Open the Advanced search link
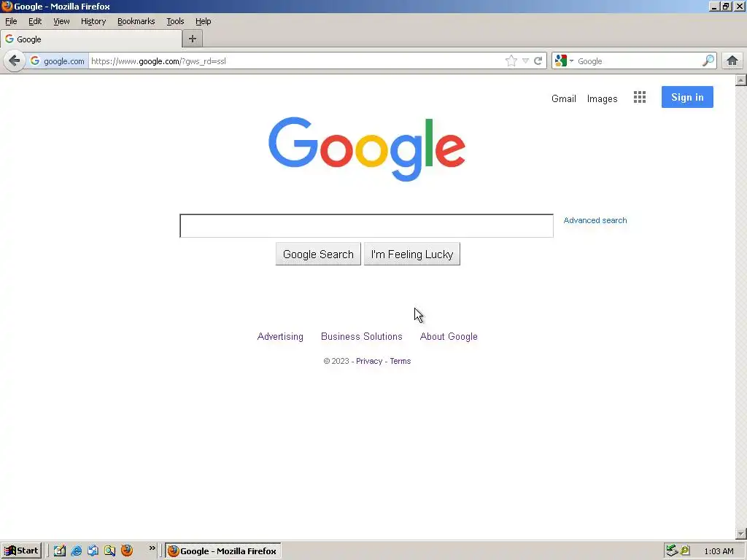 click(595, 220)
